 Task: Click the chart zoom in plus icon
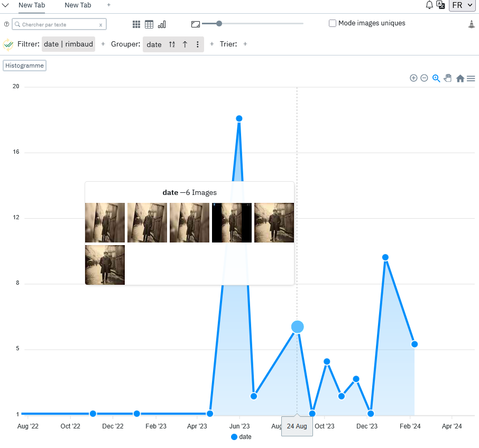pyautogui.click(x=413, y=78)
